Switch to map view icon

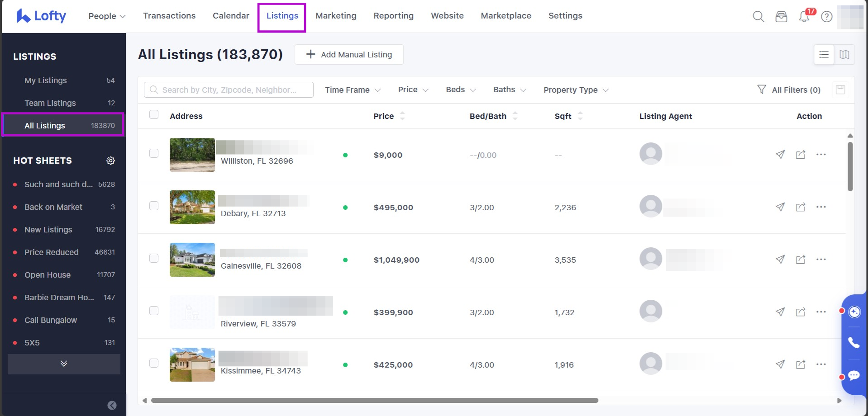pos(844,55)
